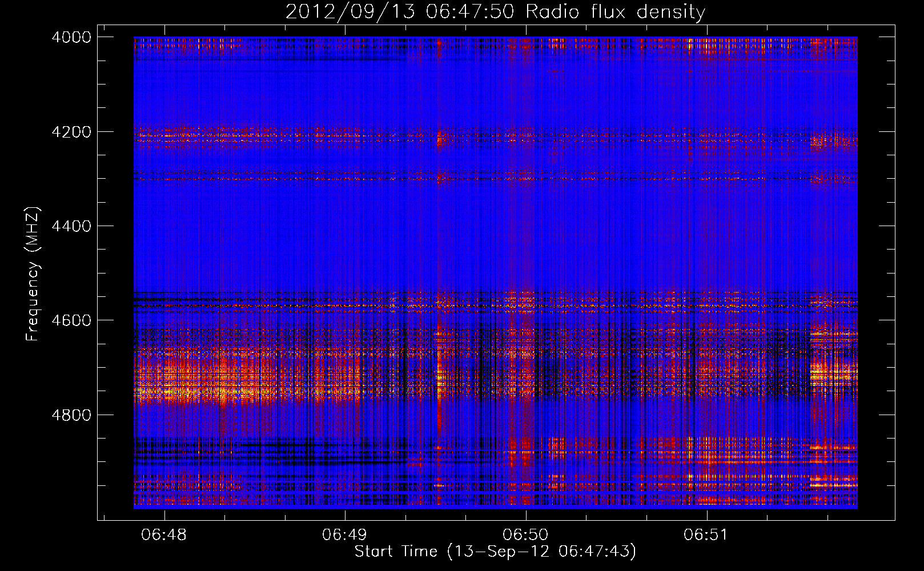Click the 4600 frequency tick label

(x=71, y=320)
